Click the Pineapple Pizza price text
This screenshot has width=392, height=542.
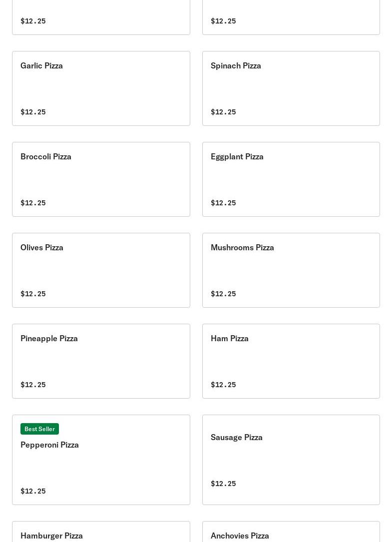(33, 385)
